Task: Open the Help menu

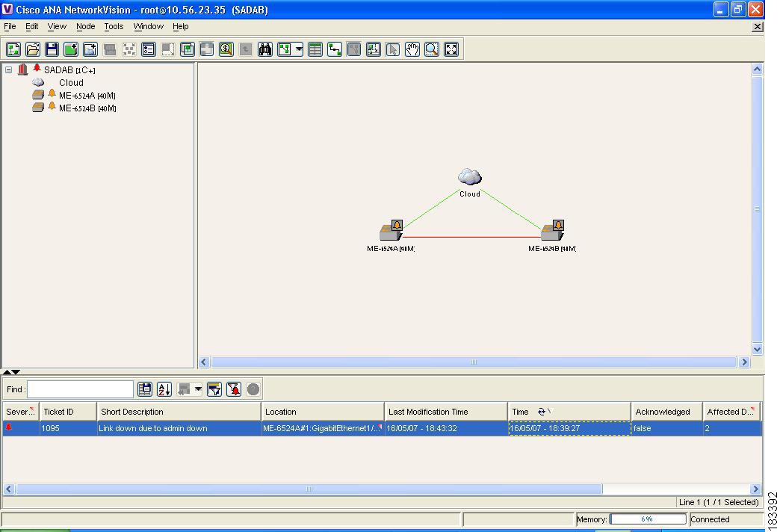Action: tap(181, 26)
